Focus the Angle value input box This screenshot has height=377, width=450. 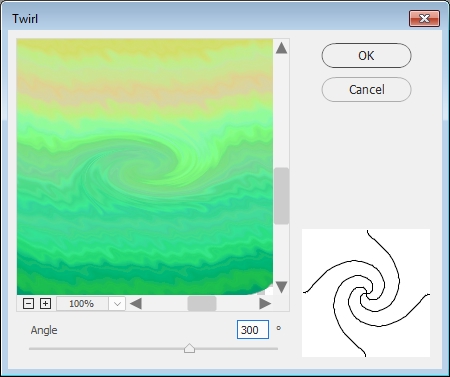[253, 330]
